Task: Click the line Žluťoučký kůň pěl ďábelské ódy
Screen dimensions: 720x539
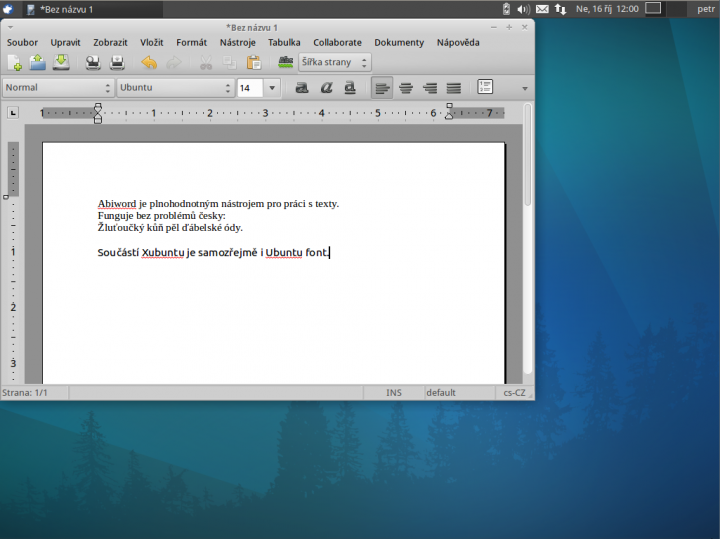Action: [170, 228]
